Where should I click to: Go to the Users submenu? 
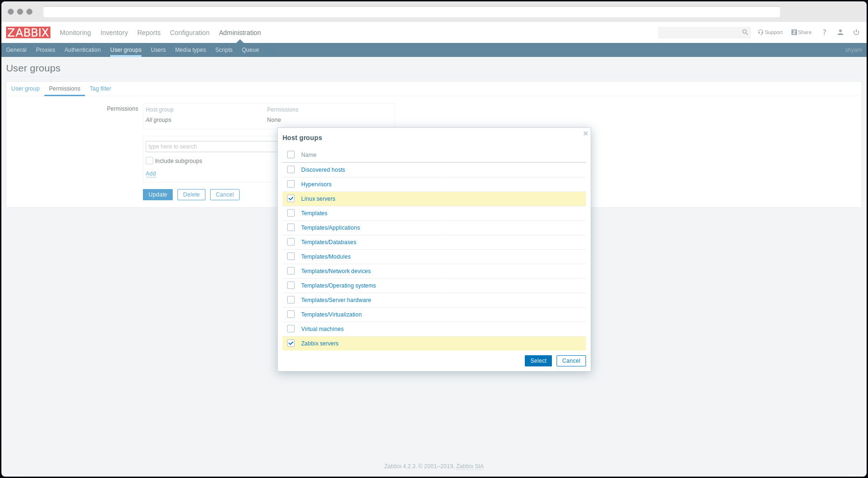coord(158,50)
